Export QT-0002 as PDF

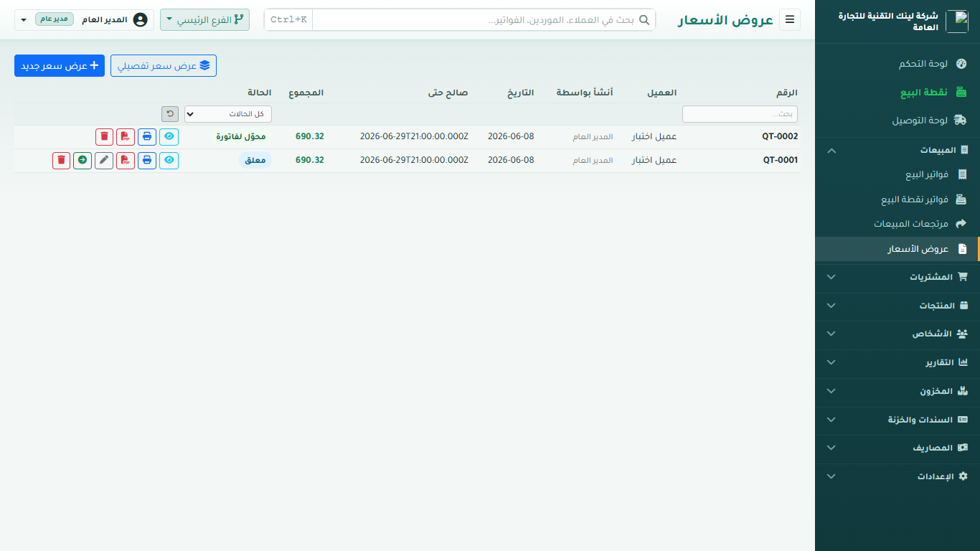126,136
